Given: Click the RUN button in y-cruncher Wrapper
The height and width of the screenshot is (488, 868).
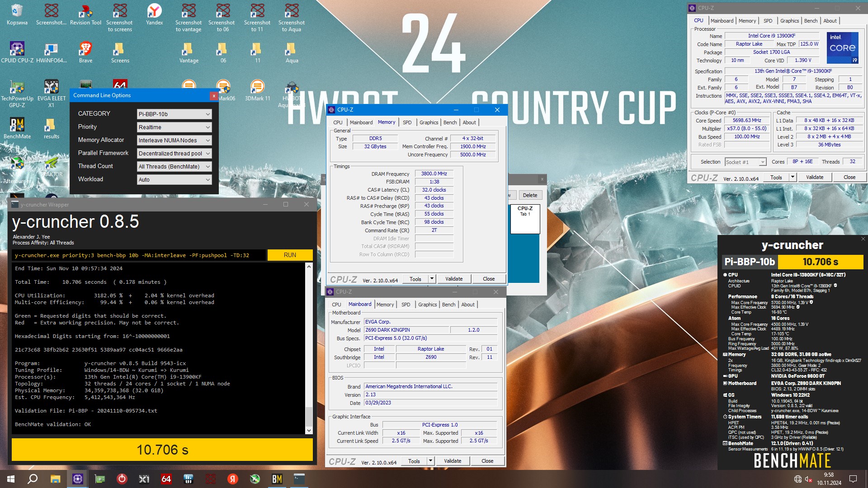Looking at the screenshot, I should tap(290, 255).
